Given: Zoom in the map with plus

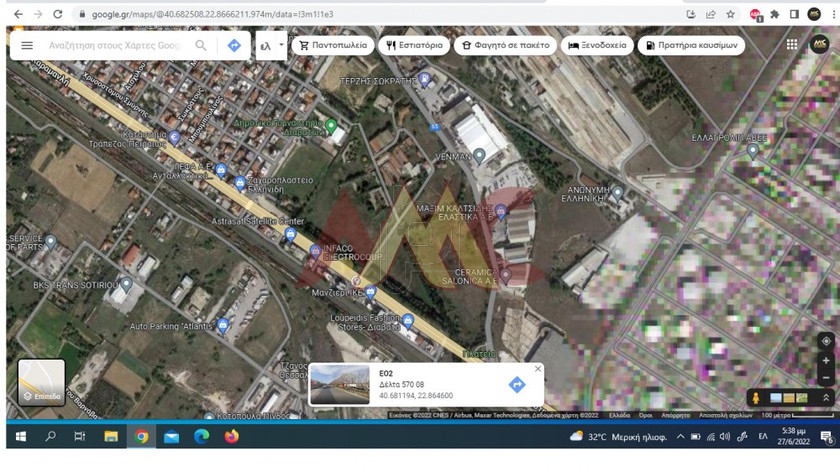Looking at the screenshot, I should [x=826, y=361].
